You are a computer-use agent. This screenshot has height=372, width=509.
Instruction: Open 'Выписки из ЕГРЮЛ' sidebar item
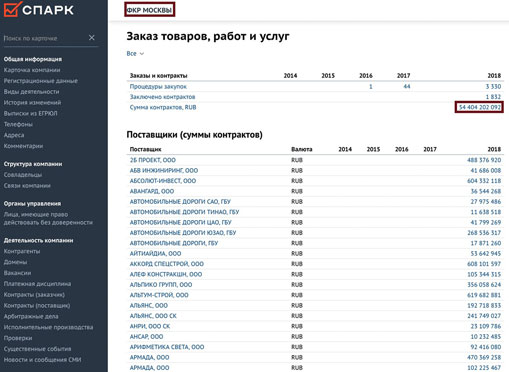coord(30,113)
